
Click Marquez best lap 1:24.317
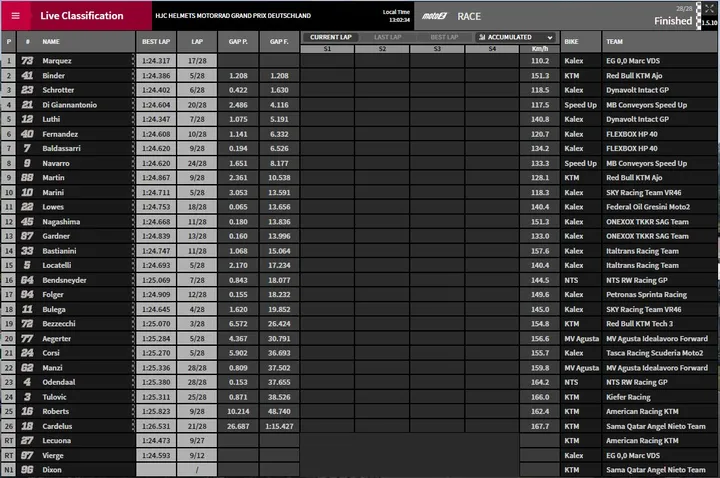tap(156, 61)
